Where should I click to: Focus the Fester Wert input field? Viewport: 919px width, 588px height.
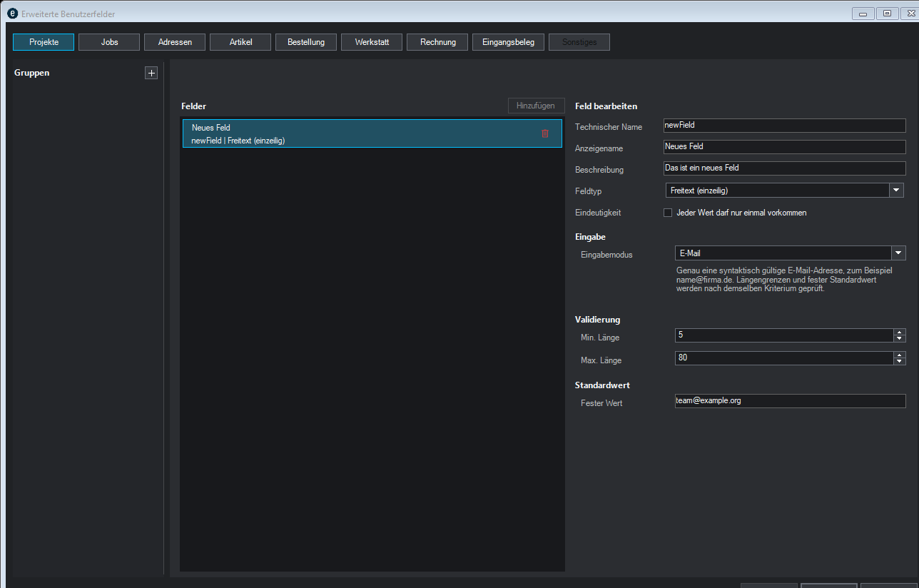coord(790,401)
